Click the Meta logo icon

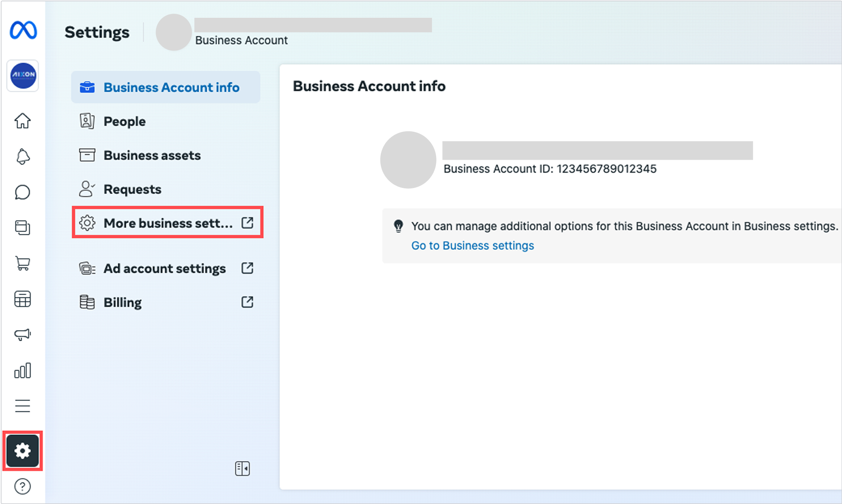[x=23, y=30]
